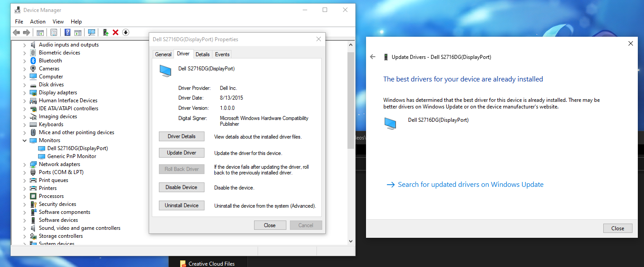Open the Action menu

[38, 21]
